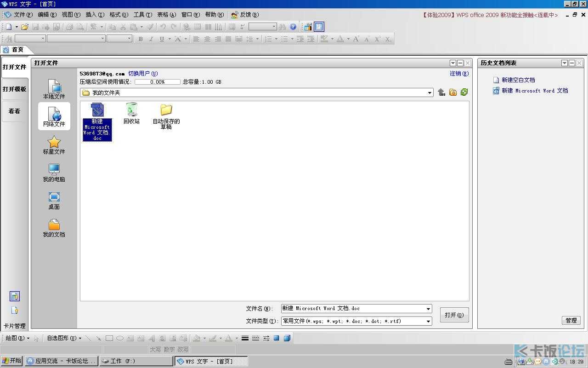Open 我的文档 folder shortcut
The width and height of the screenshot is (588, 368).
(x=54, y=228)
